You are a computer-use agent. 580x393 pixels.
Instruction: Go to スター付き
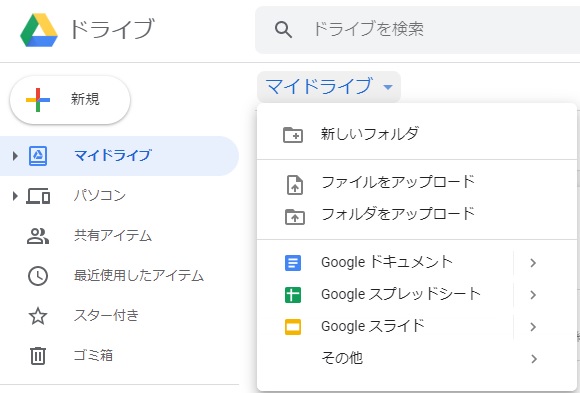tap(119, 316)
